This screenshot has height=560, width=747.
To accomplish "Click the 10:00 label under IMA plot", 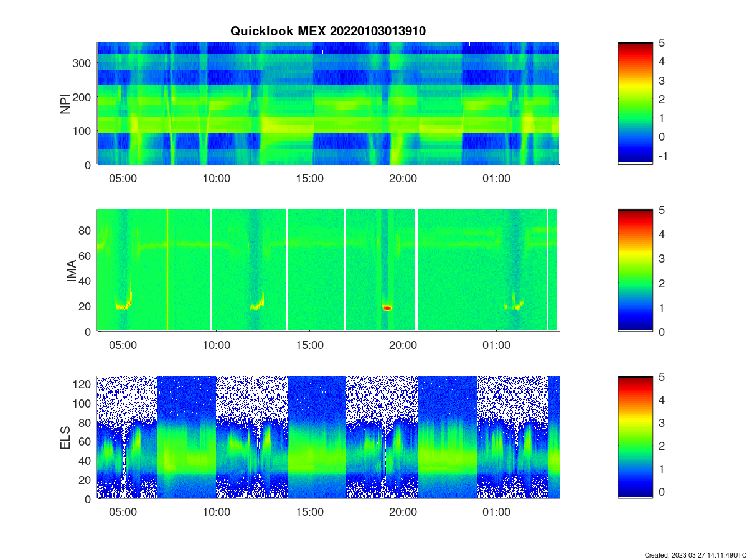I will click(x=217, y=345).
